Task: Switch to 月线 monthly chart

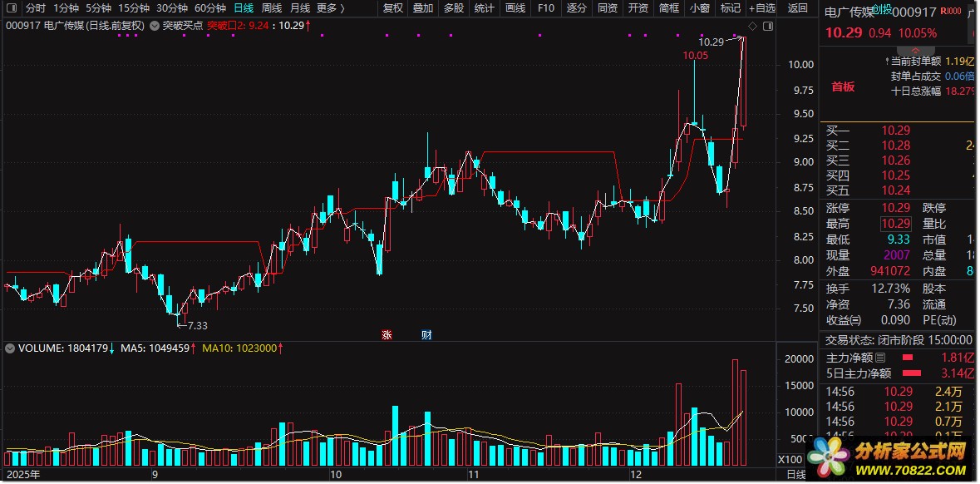Action: [299, 8]
